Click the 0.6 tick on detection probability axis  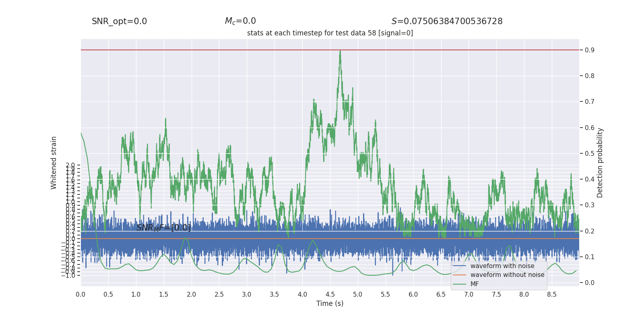pos(590,128)
